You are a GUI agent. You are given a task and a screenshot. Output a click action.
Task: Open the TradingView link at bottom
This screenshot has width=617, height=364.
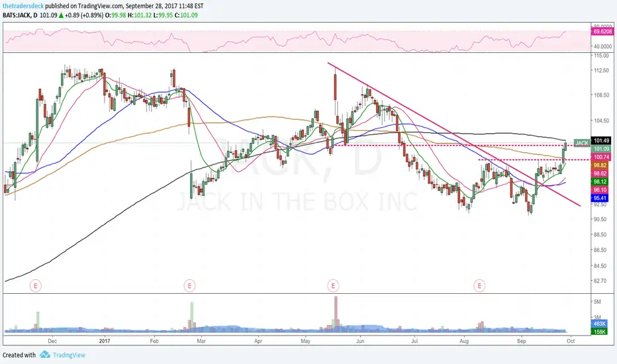tap(70, 355)
